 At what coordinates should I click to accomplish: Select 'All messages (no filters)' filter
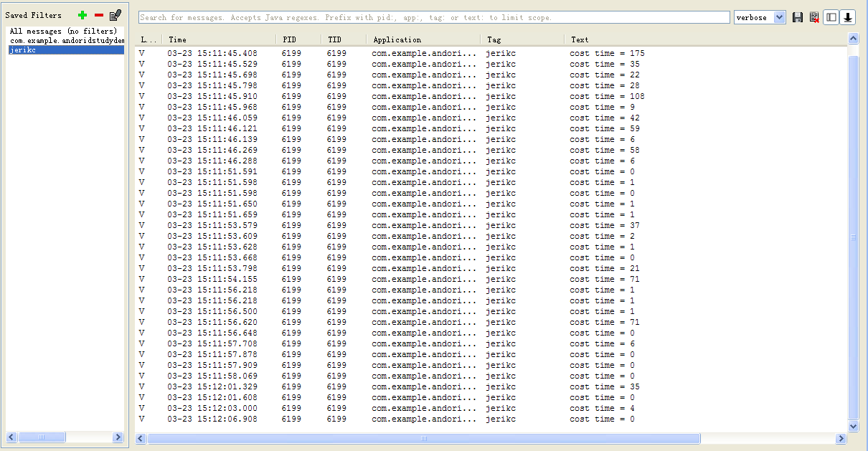pos(63,32)
